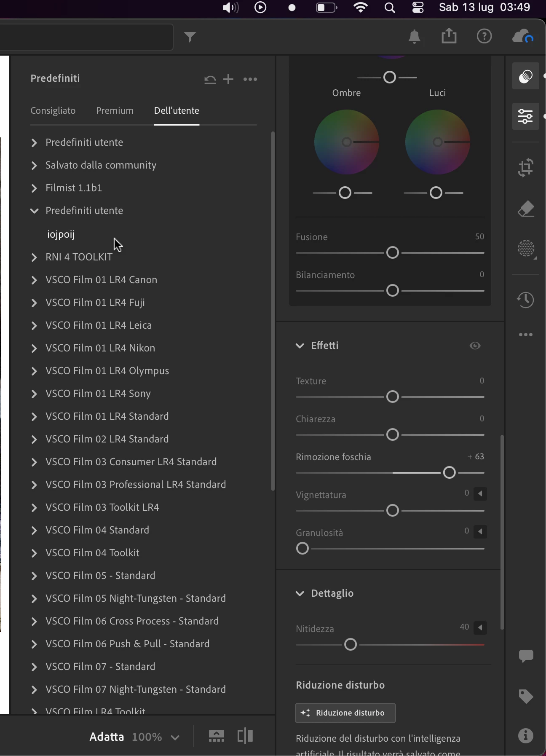Screen dimensions: 546x756
Task: Apply the iojpoij preset
Action: coord(61,234)
